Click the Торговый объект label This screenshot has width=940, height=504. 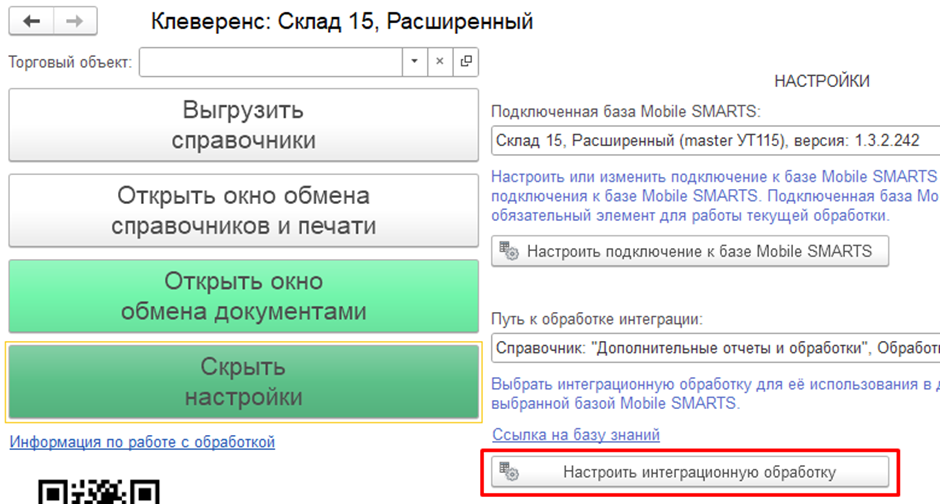tap(70, 62)
